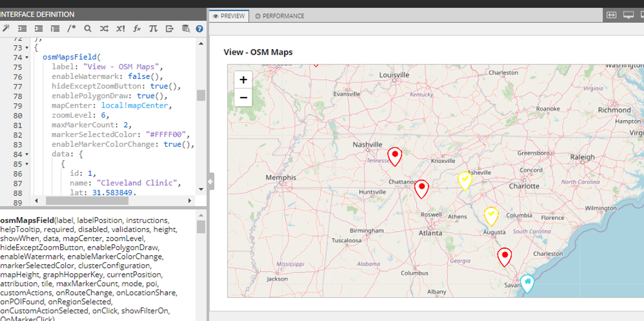Viewport: 644px width, 321px height.
Task: Click the code editor scroll-down arrow
Action: click(x=201, y=189)
